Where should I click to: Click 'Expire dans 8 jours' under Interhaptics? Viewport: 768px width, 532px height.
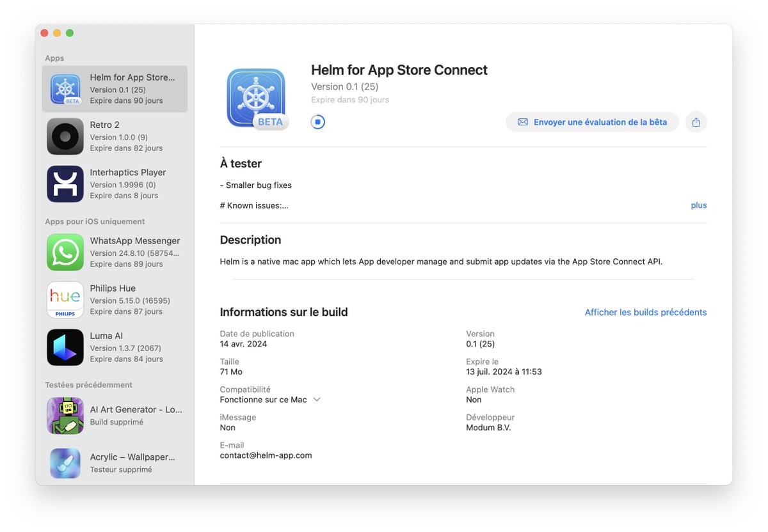click(x=124, y=196)
